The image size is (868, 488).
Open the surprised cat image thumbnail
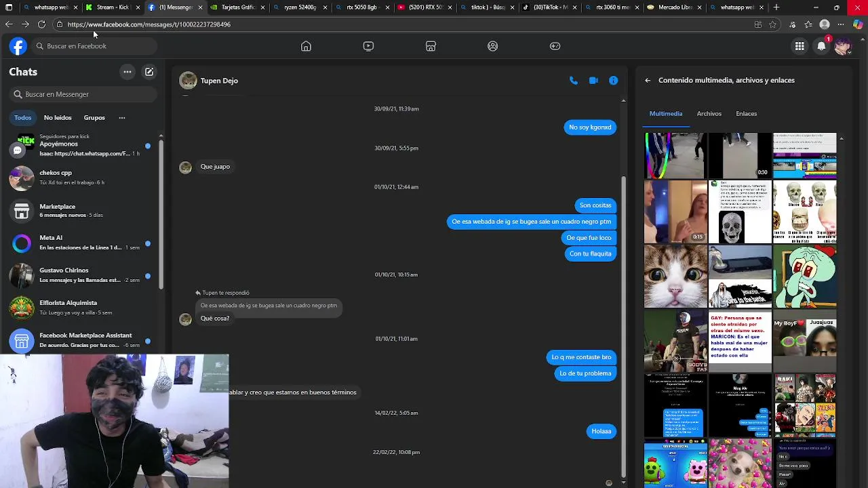(x=675, y=277)
